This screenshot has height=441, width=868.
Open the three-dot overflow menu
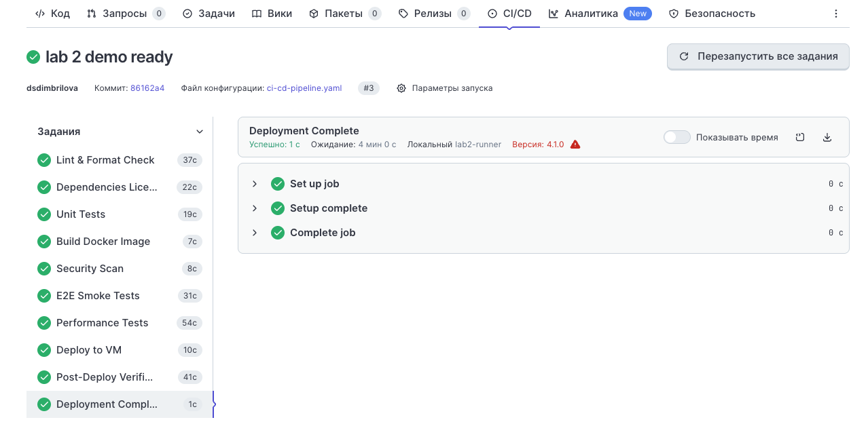click(836, 13)
